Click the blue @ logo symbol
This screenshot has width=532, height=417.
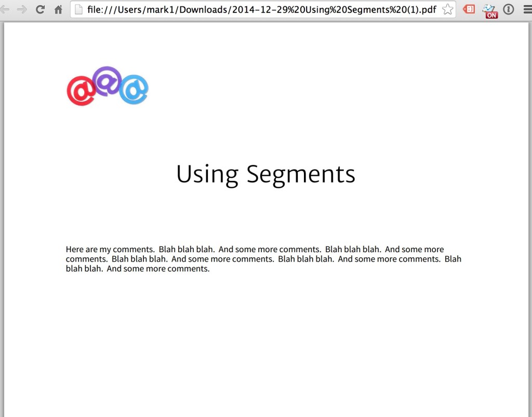(134, 89)
